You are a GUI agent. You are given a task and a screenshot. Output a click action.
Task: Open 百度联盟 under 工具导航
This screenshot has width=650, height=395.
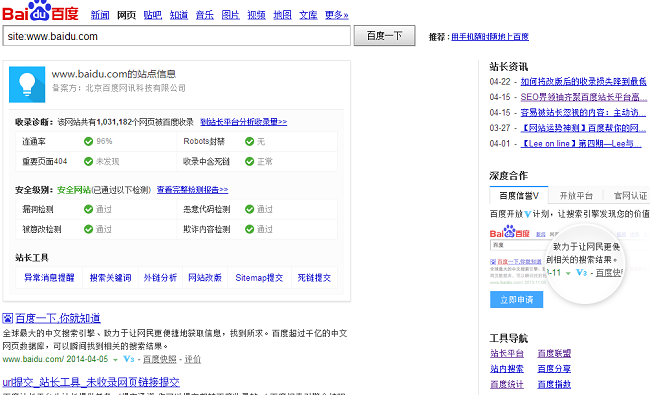(554, 354)
